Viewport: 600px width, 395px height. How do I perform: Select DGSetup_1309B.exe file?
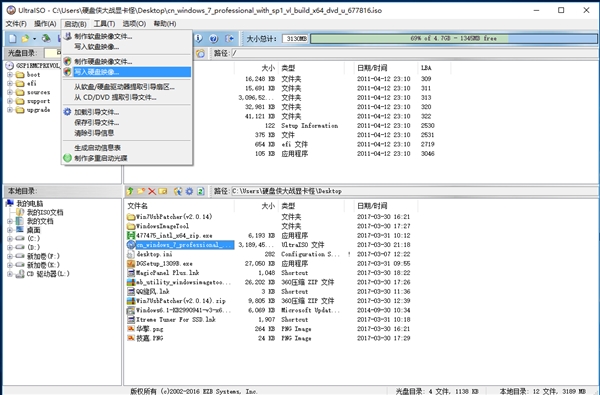coord(164,263)
